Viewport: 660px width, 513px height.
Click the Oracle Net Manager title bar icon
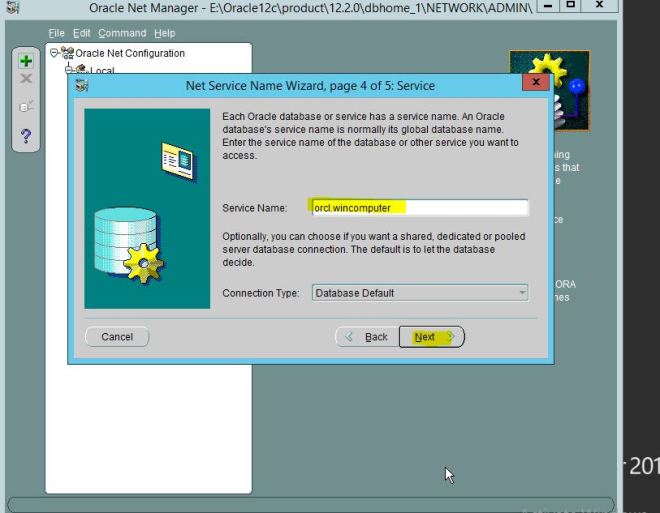pyautogui.click(x=12, y=7)
